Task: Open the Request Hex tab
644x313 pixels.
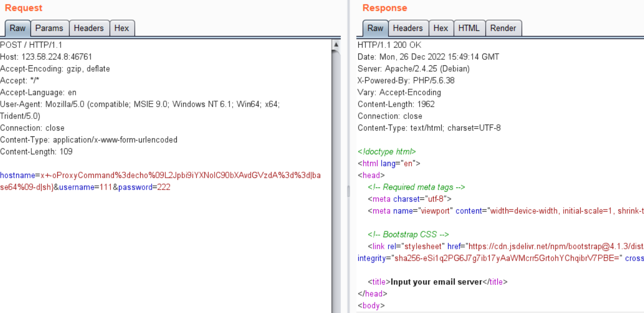Action: (121, 28)
